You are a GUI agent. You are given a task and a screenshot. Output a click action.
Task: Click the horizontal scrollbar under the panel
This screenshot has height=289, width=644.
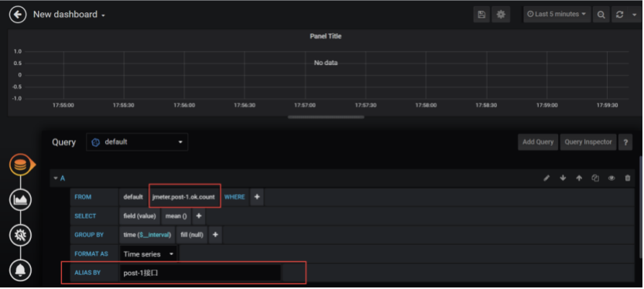[326, 117]
